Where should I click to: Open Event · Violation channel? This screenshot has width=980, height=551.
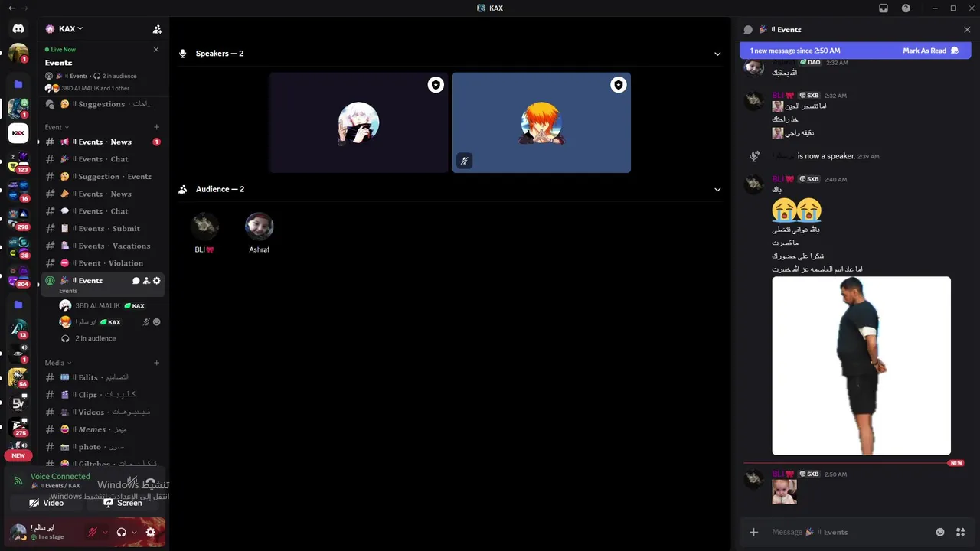103,263
